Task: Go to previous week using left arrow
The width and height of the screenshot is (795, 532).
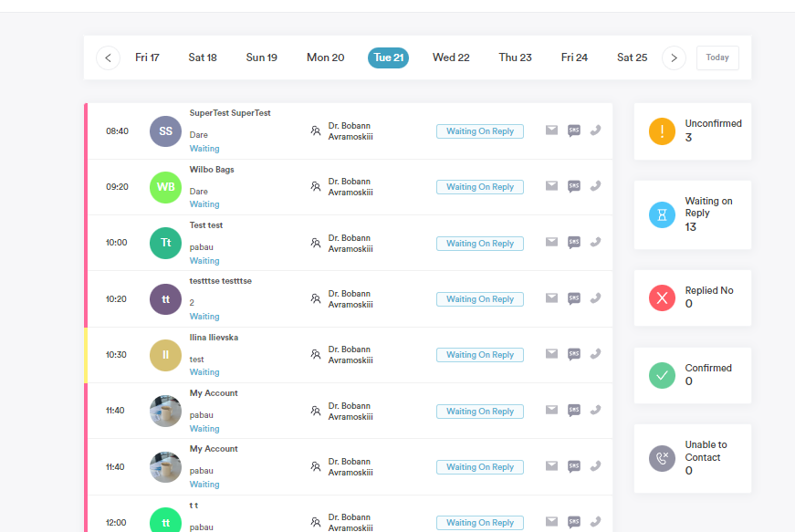Action: pos(108,57)
